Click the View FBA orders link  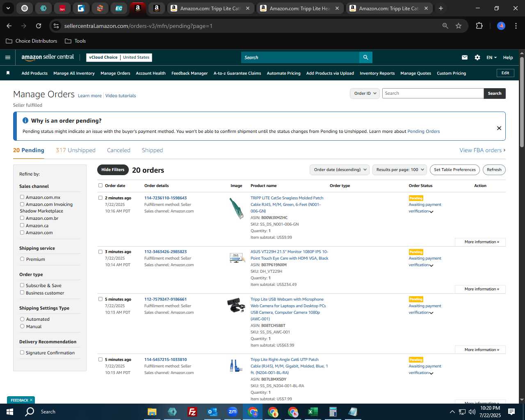[x=482, y=150]
